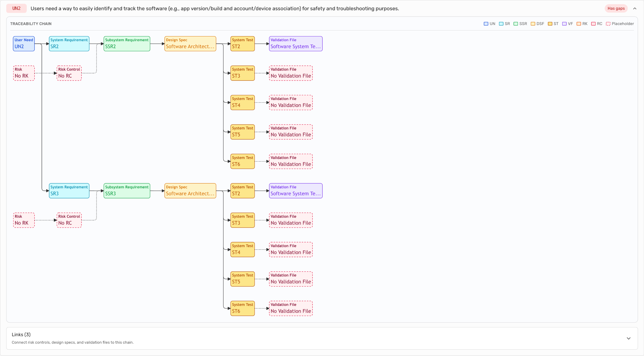644x356 pixels.
Task: Select System Test ST6 in SSR3 chain
Action: point(242,308)
